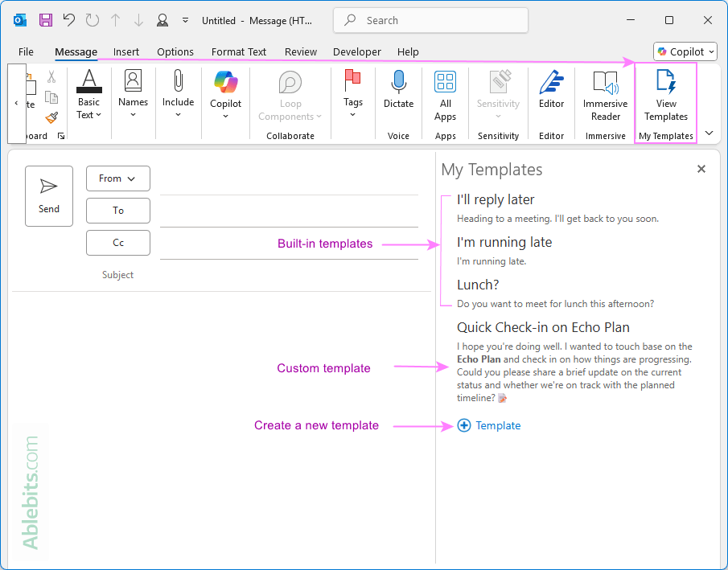Click View Templates button

(666, 96)
